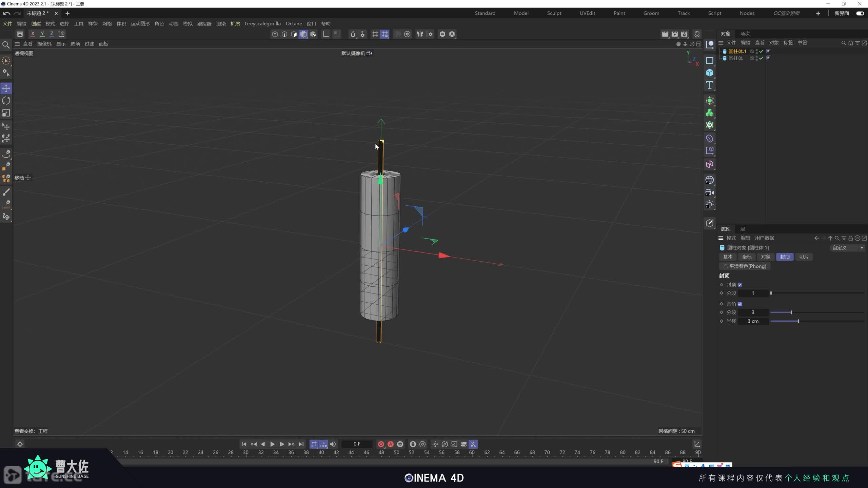Click the cube primitive icon
The width and height of the screenshot is (868, 488).
(709, 73)
